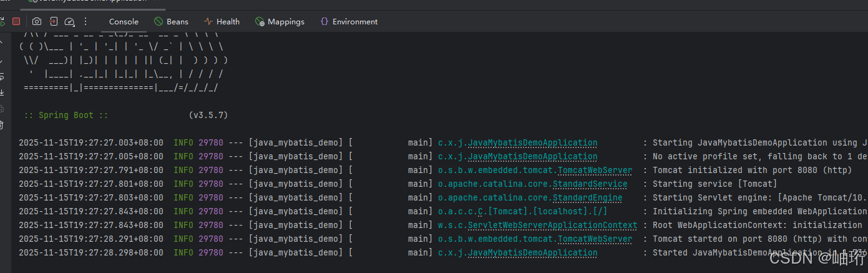Click 'INFO' level in the StandardEngine row
Screen dimensions: 868x273
183,197
